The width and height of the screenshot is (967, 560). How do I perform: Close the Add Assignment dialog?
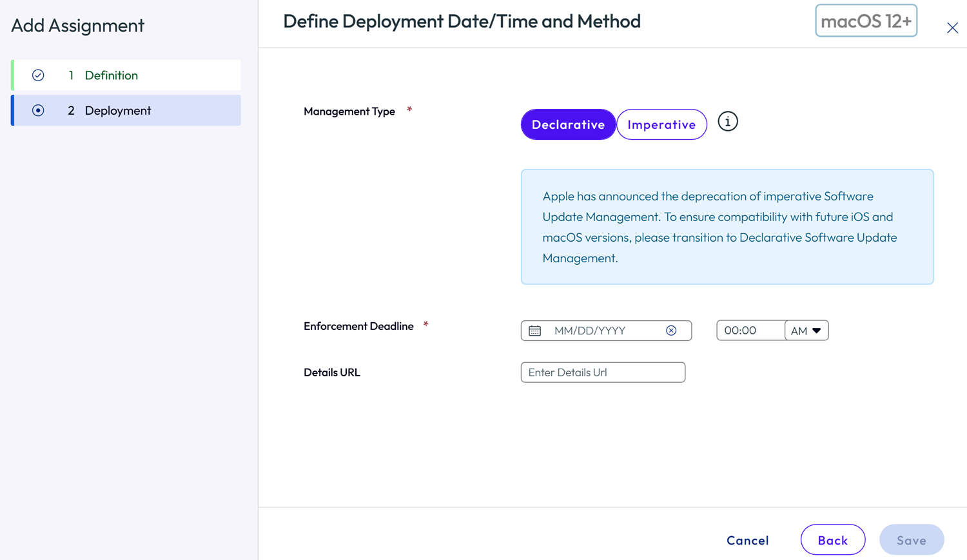pos(952,28)
